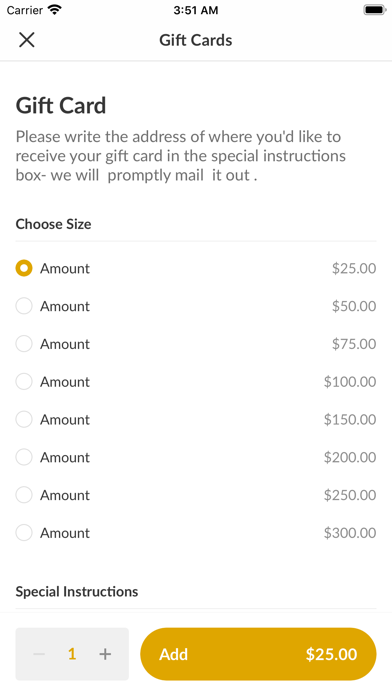Viewport: 392px width, 696px height.
Task: Select the $250.00 amount radio button
Action: click(24, 494)
